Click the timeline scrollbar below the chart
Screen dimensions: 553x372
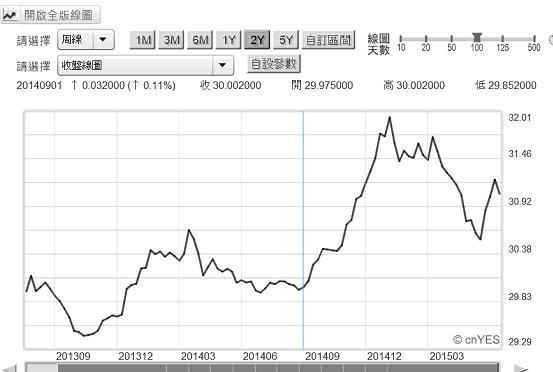[262, 367]
